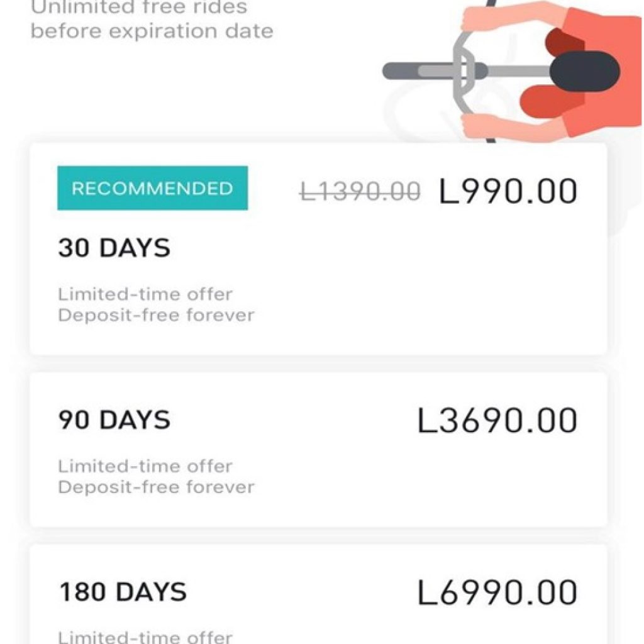Select the 180 DAYS pass card

[x=318, y=594]
